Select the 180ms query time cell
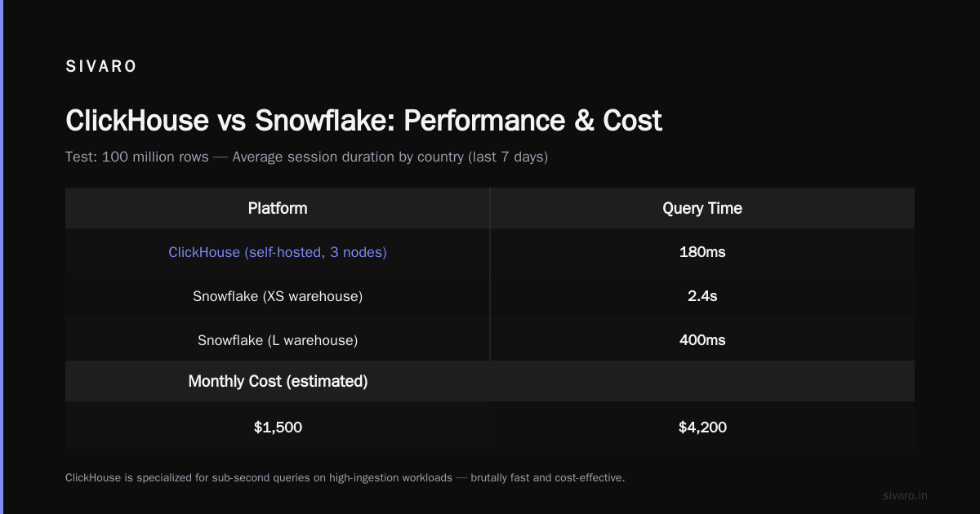This screenshot has height=514, width=980. pyautogui.click(x=702, y=252)
